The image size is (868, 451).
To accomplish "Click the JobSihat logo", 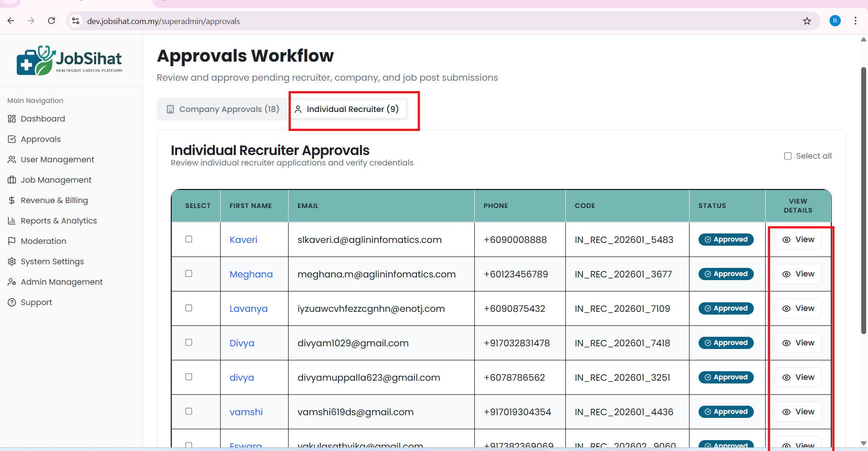I will click(69, 60).
